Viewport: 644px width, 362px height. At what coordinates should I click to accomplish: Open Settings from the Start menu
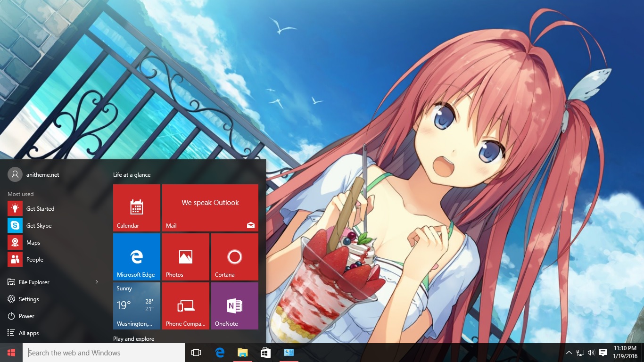point(28,299)
